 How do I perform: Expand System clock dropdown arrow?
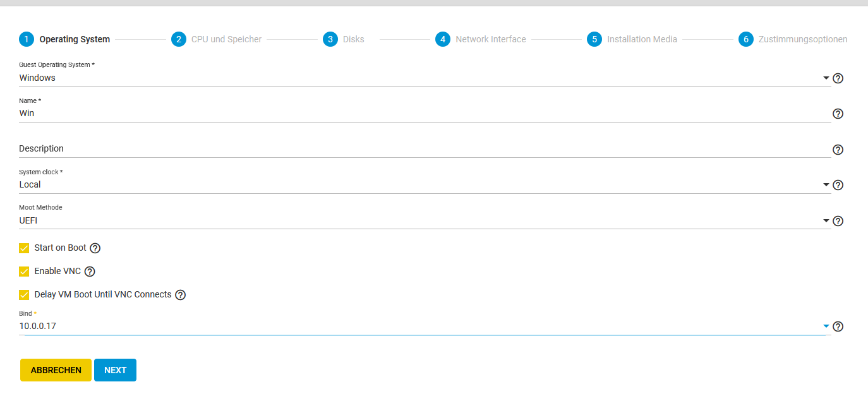[826, 185]
